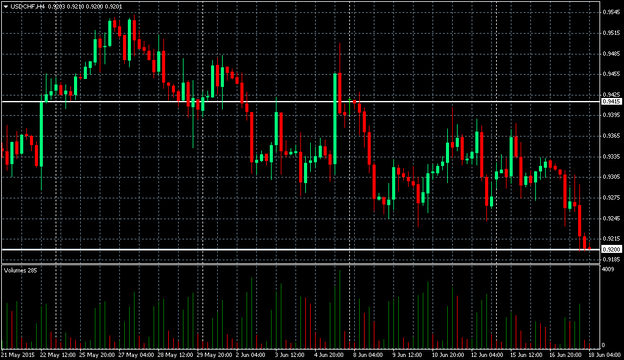Select the 0.9415 horizontal line price label
The width and height of the screenshot is (624, 360).
[x=611, y=102]
